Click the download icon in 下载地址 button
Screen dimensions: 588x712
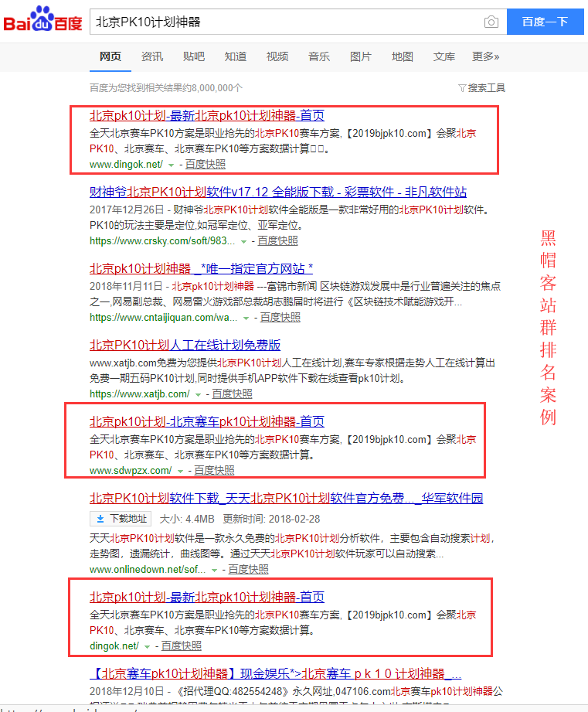click(x=100, y=519)
